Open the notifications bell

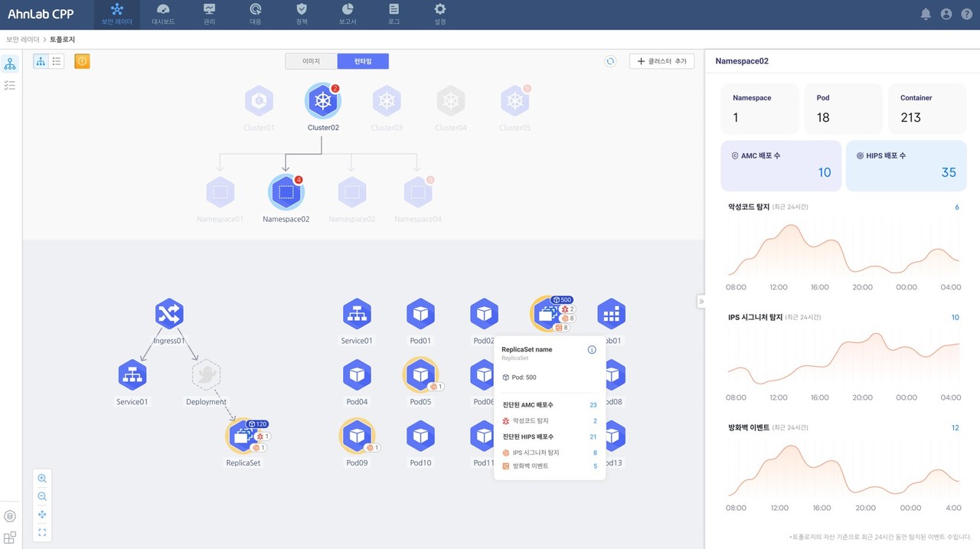(x=926, y=14)
